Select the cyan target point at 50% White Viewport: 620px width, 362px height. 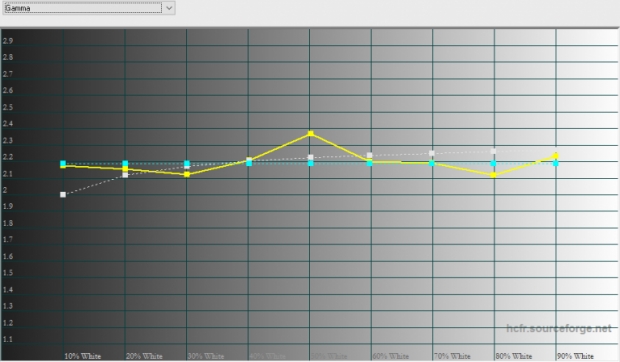[311, 163]
